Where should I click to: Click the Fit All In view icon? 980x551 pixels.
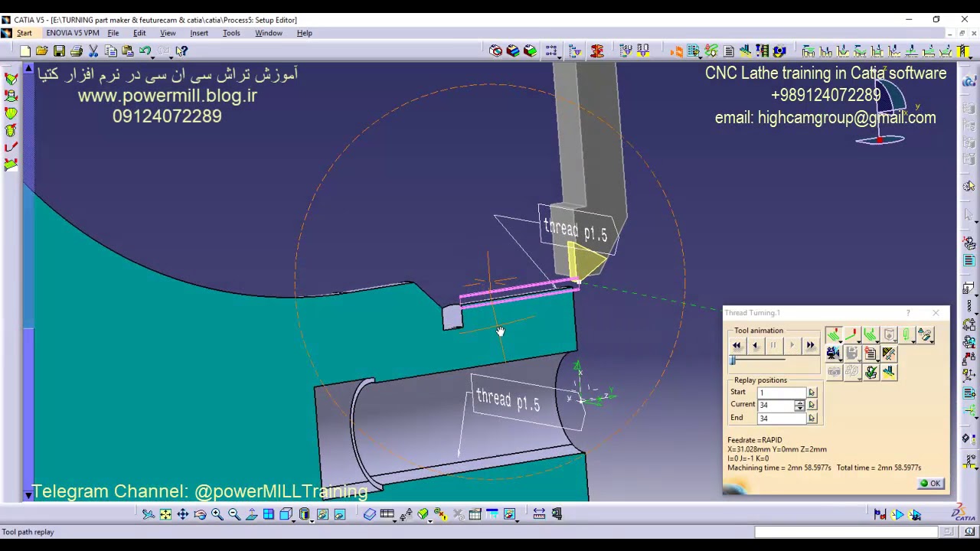(165, 514)
